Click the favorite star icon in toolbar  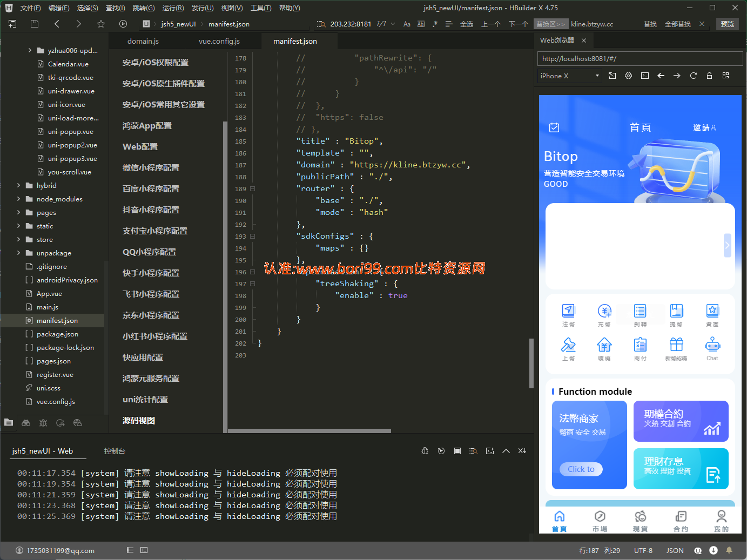[101, 24]
